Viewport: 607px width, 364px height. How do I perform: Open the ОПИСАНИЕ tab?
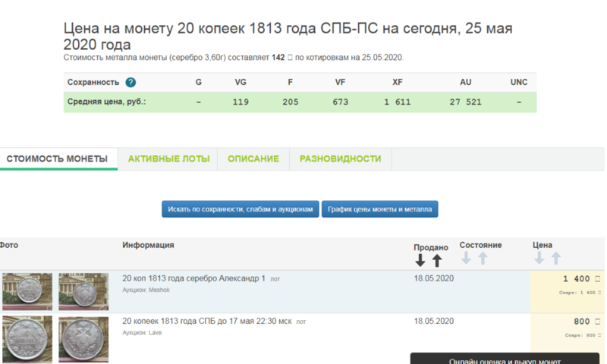pyautogui.click(x=253, y=159)
